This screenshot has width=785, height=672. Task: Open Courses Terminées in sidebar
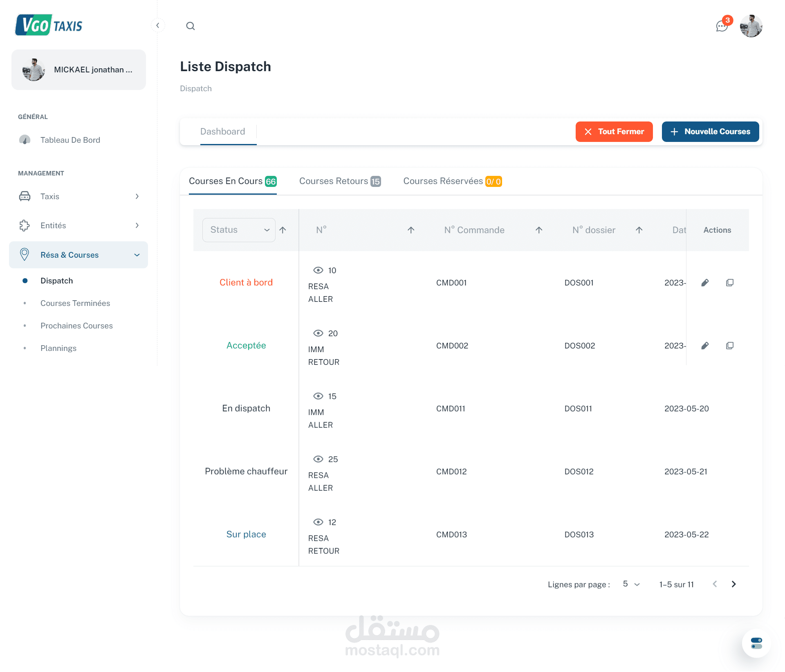tap(75, 303)
